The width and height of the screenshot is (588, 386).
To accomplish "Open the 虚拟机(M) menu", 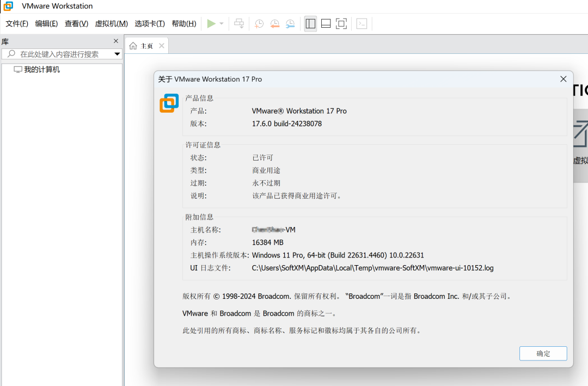I will point(111,23).
